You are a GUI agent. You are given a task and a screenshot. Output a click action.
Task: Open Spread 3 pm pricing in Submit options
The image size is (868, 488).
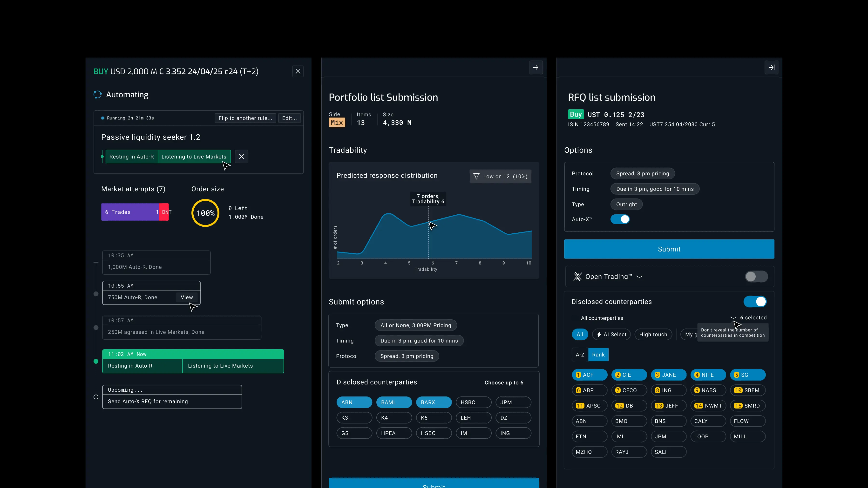(x=407, y=356)
